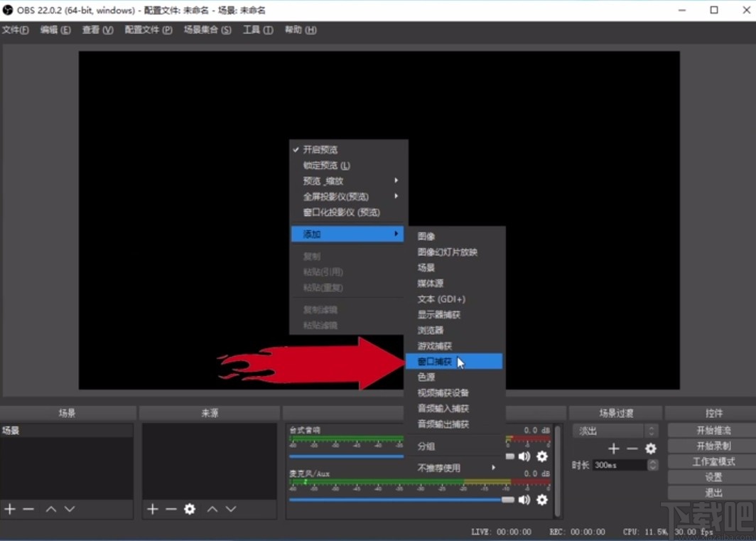Move source up arrow in Sources panel
Viewport: 756px width, 541px height.
click(212, 509)
